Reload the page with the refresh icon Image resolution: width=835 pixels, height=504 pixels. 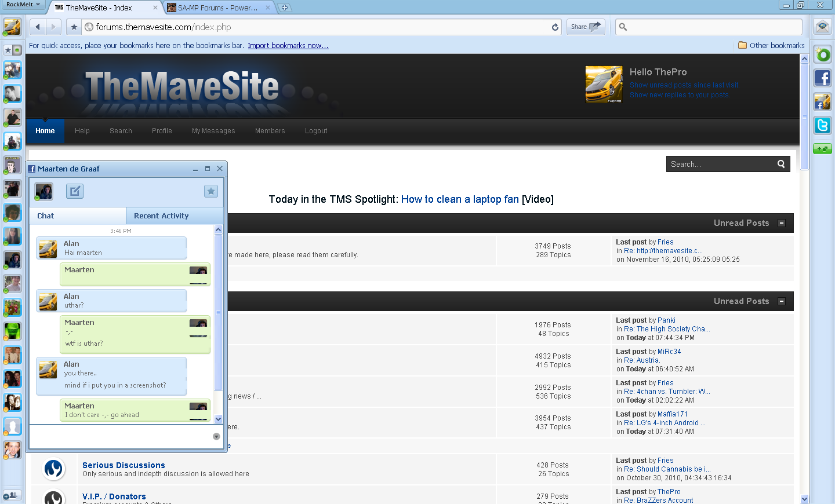point(555,27)
